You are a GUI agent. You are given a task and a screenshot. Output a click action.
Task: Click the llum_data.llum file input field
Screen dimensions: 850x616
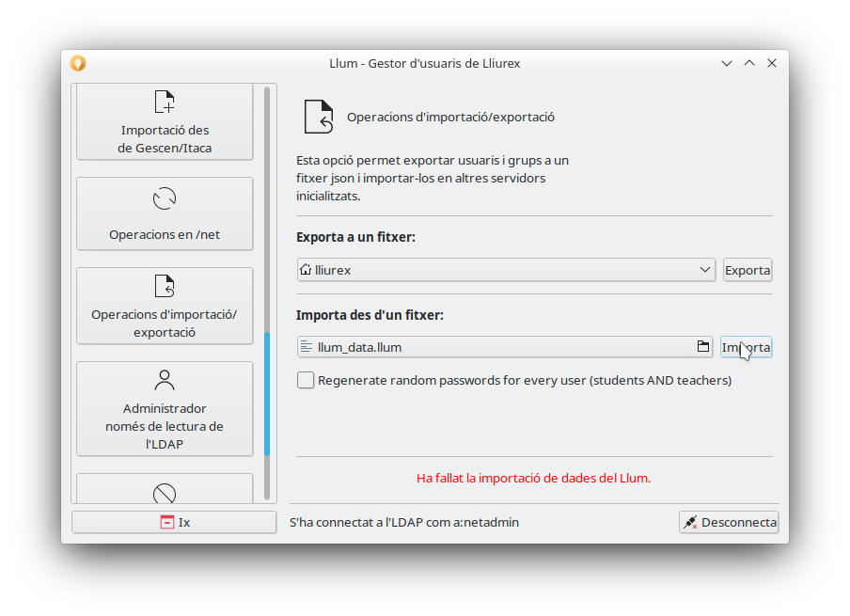[496, 347]
